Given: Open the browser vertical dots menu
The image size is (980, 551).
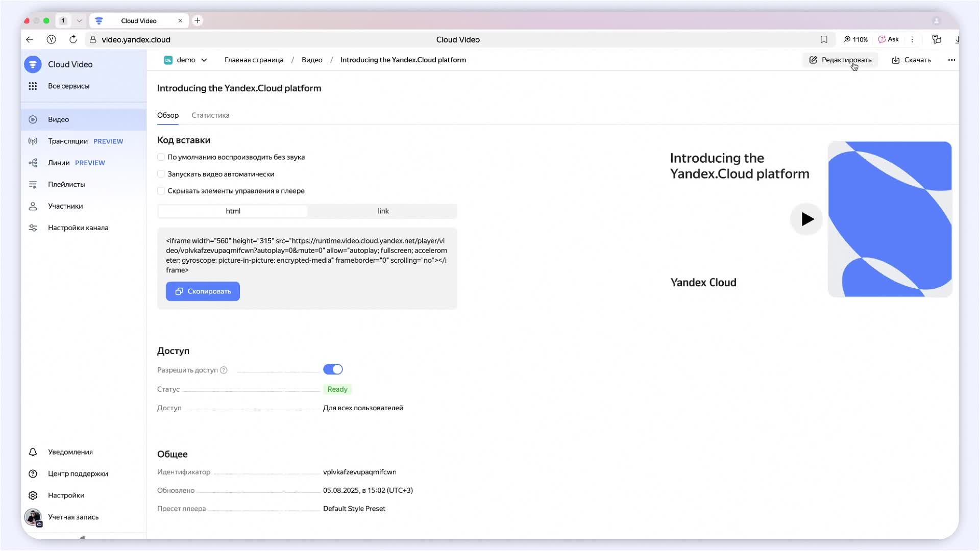Looking at the screenshot, I should pyautogui.click(x=912, y=39).
